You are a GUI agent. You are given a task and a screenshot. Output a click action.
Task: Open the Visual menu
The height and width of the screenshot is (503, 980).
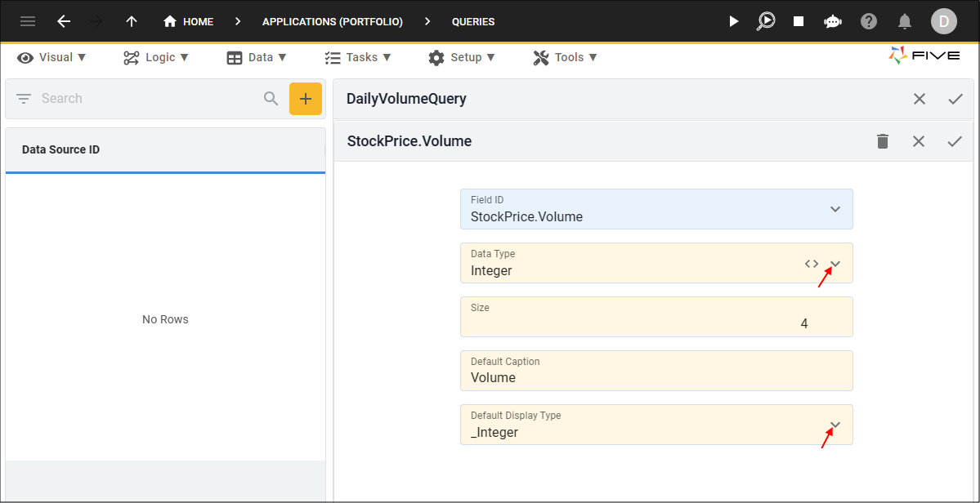tap(51, 57)
